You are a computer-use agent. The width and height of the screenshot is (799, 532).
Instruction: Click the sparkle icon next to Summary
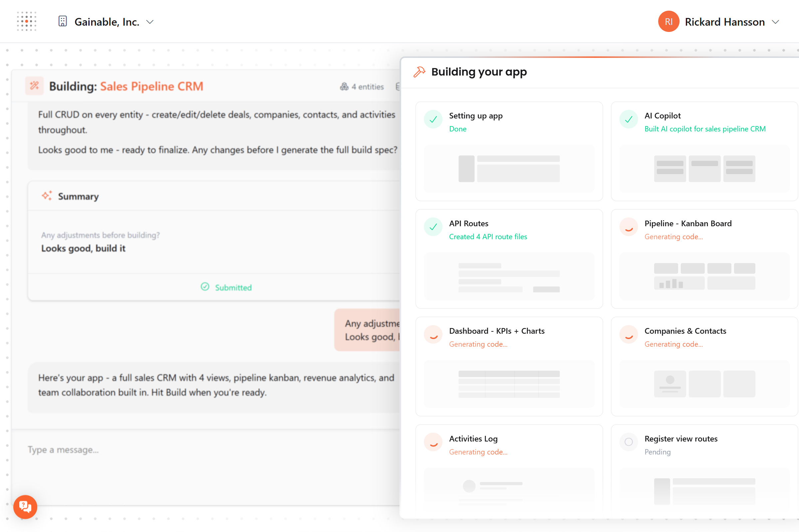point(47,196)
